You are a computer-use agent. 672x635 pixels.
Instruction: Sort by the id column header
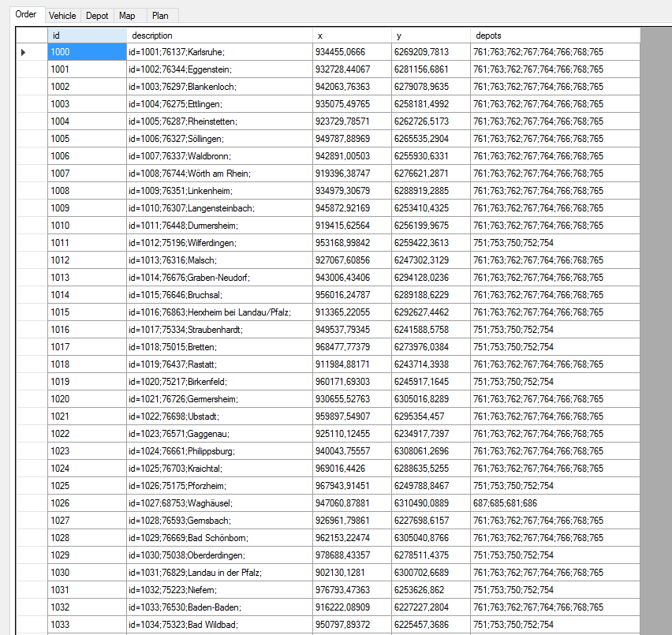point(87,35)
